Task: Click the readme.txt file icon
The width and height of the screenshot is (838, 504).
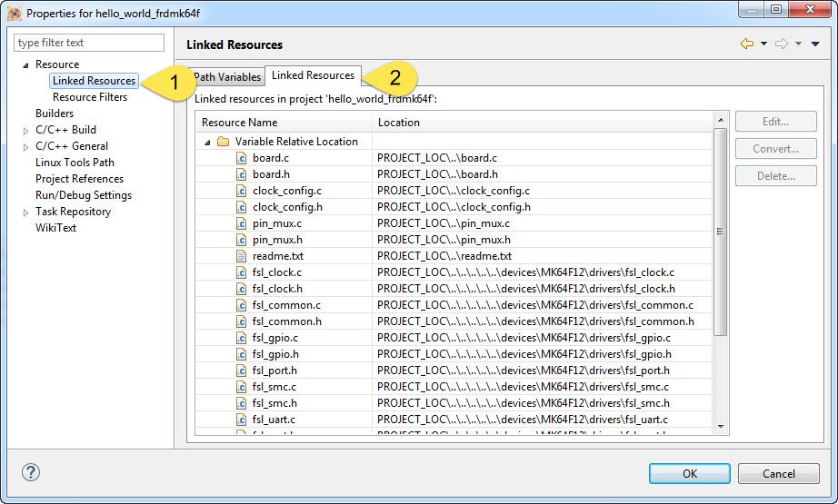Action: (x=242, y=256)
